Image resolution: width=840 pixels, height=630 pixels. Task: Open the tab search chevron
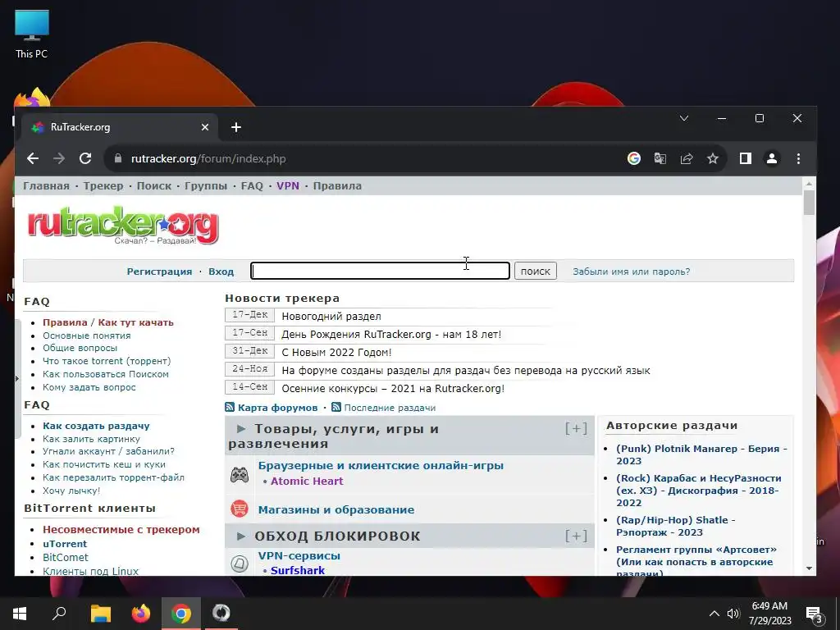[x=684, y=118]
